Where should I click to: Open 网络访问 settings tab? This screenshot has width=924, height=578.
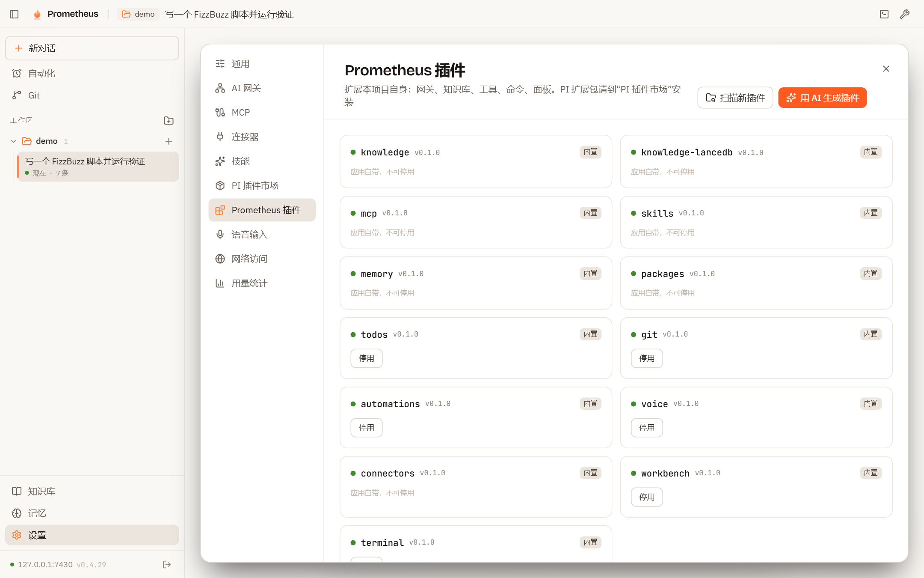tap(262, 259)
